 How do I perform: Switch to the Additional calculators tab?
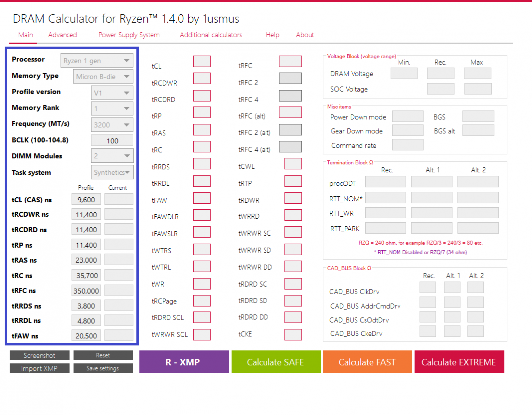coord(210,35)
